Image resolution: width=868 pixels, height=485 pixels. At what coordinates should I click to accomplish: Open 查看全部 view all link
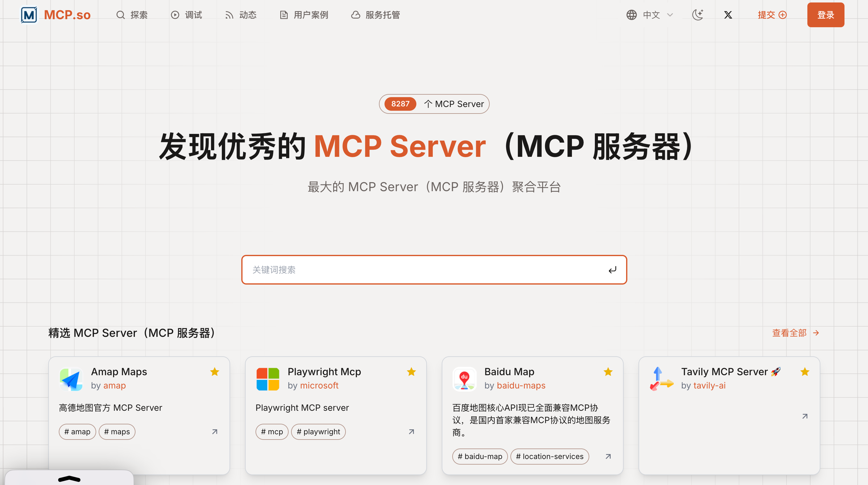pos(795,333)
